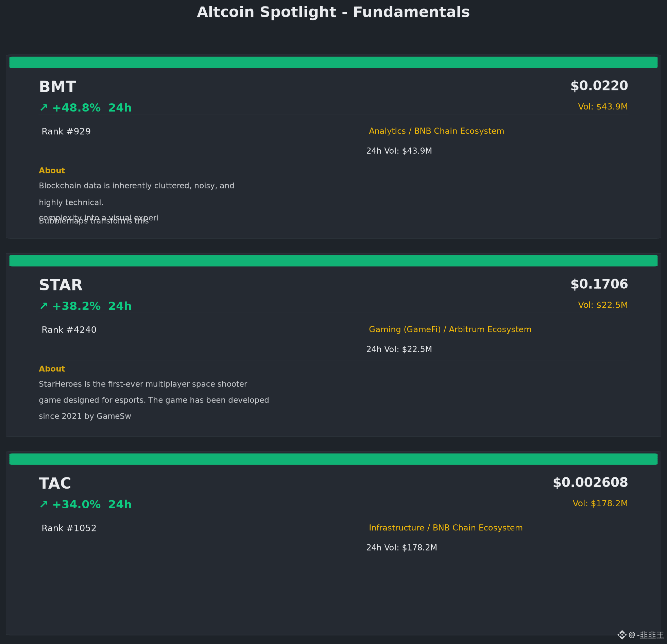The image size is (667, 644).
Task: Click the Binance logo watermark icon
Action: click(622, 635)
